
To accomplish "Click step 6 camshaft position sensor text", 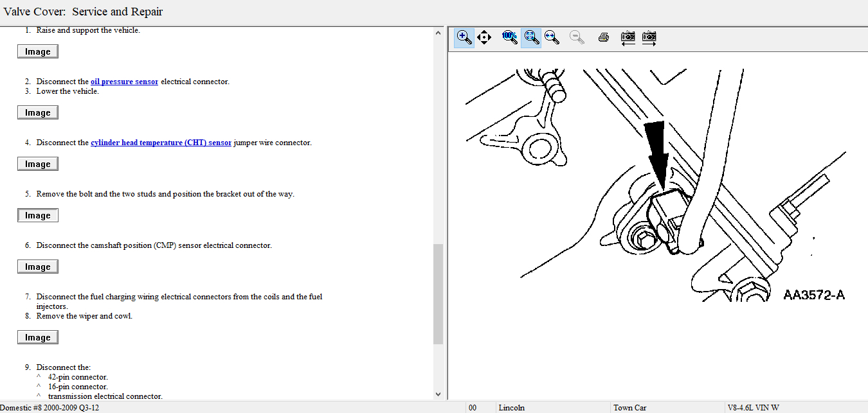I will click(x=154, y=245).
